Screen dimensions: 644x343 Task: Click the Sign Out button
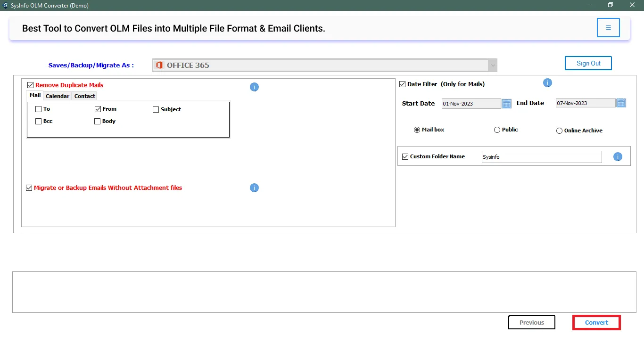click(588, 63)
